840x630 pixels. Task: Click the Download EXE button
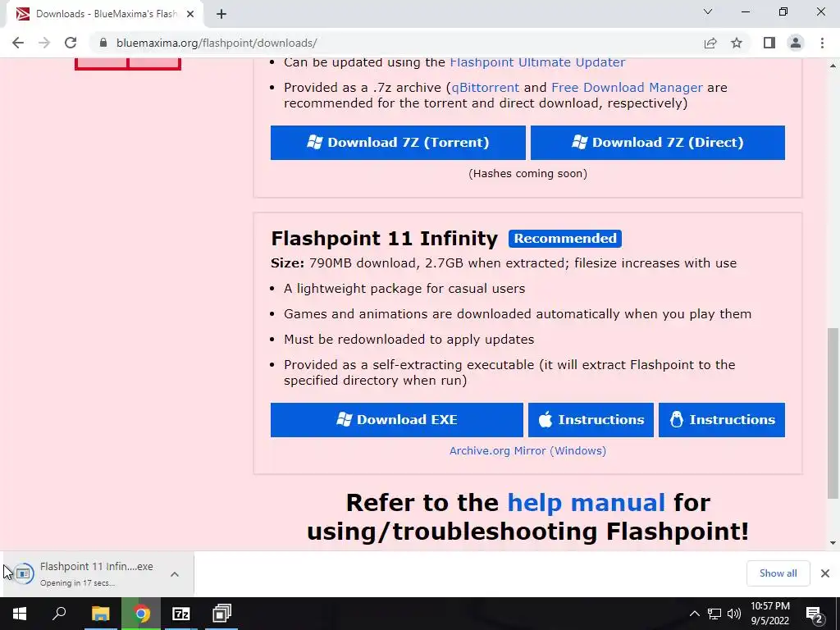point(396,419)
